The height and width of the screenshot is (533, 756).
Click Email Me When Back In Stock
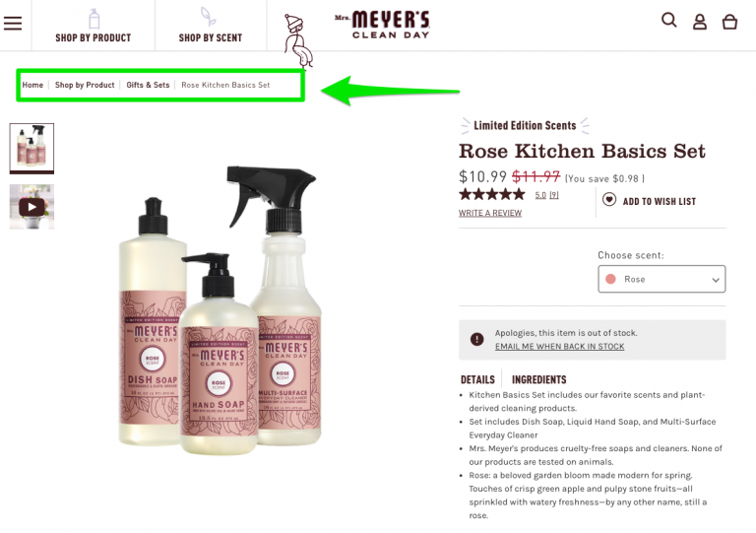coord(560,347)
